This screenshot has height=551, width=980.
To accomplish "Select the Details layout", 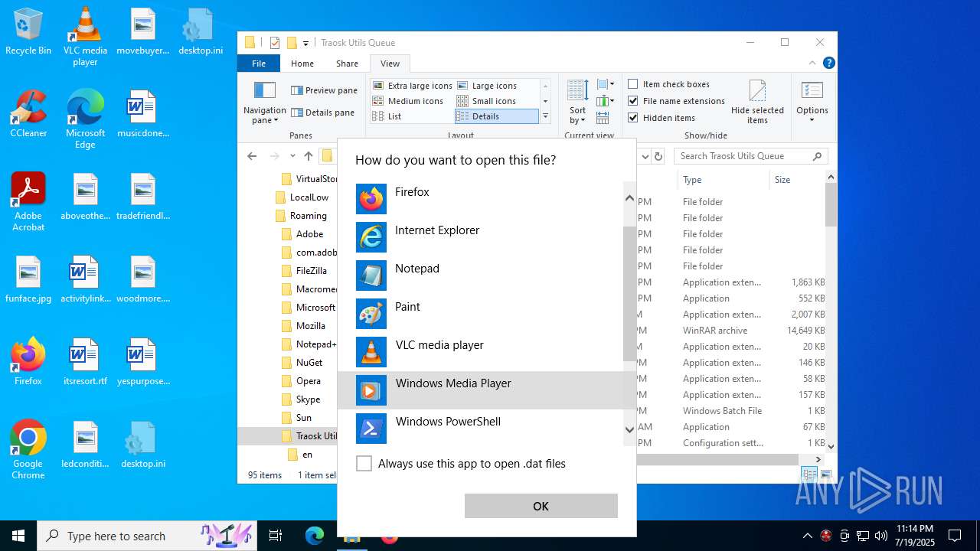I will [x=496, y=116].
